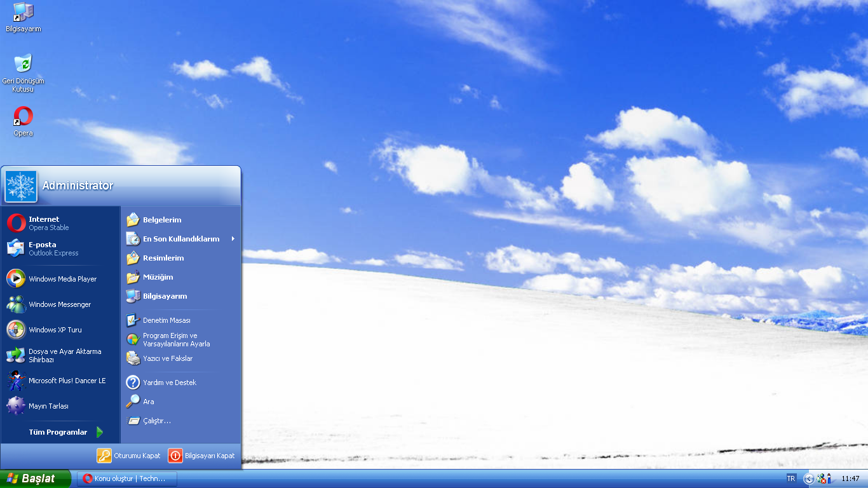Open the Mayın Tarlası game
This screenshot has width=868, height=488.
click(x=60, y=405)
